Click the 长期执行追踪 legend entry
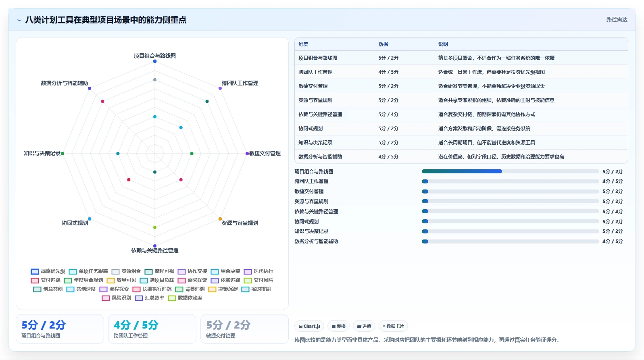Viewport: 644px width, 360px height. [x=152, y=289]
